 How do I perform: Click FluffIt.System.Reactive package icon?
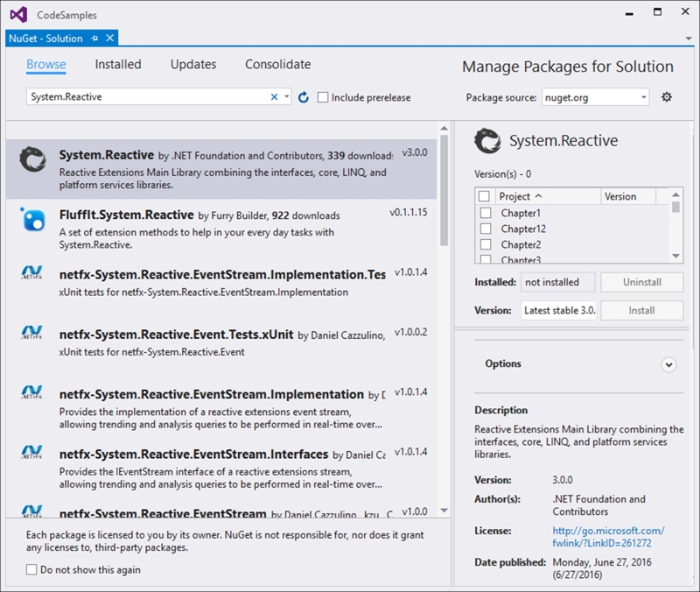[x=32, y=220]
